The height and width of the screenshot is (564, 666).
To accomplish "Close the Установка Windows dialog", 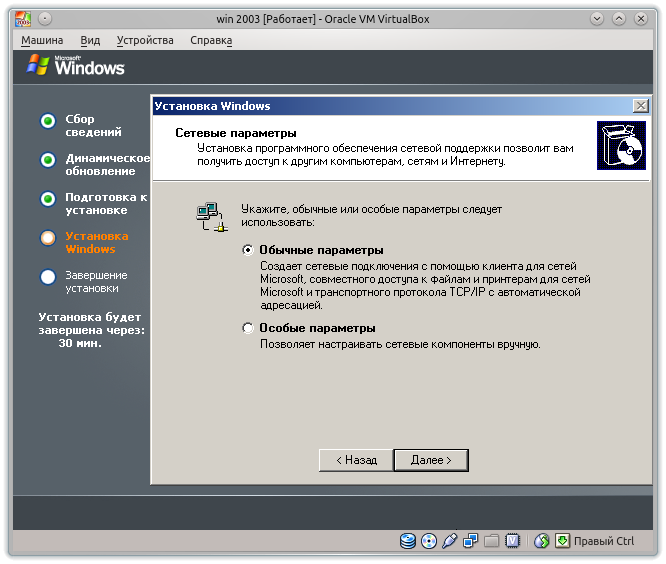I will point(641,106).
